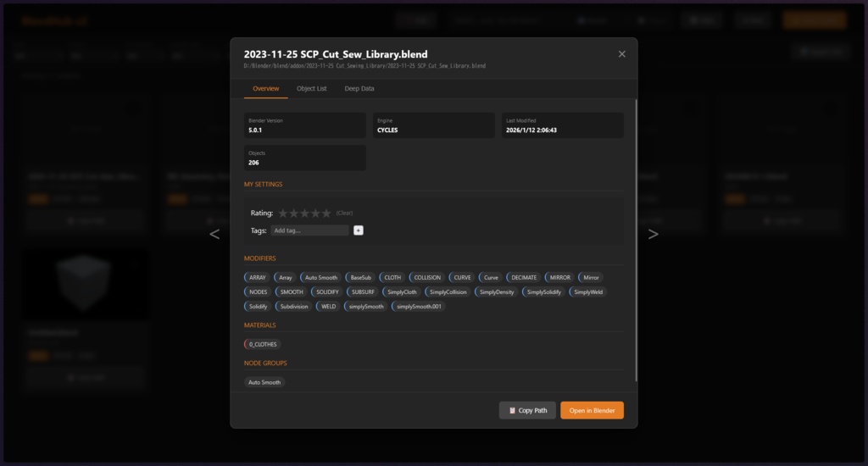Select the SMOOTH modifier tag
The width and height of the screenshot is (868, 466).
click(292, 291)
